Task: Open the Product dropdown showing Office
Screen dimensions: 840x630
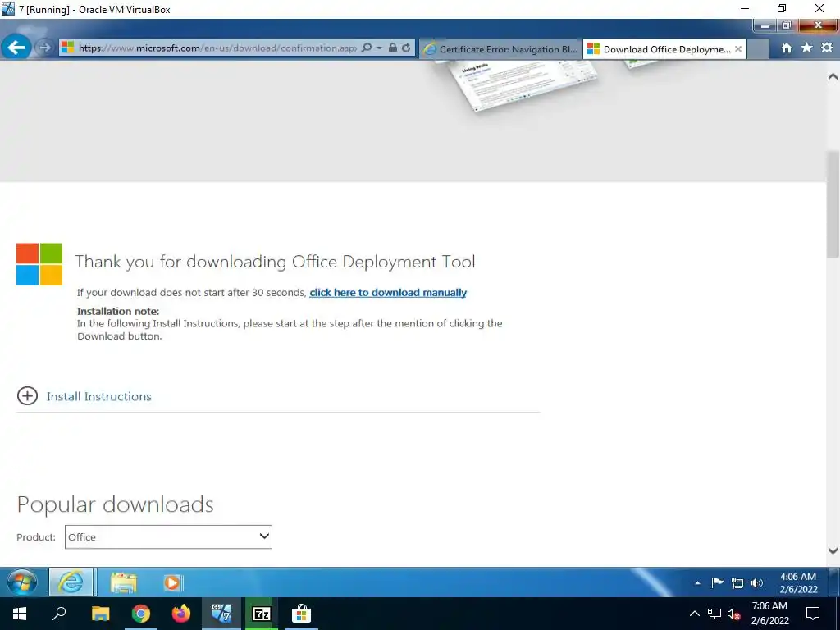Action: pos(168,536)
